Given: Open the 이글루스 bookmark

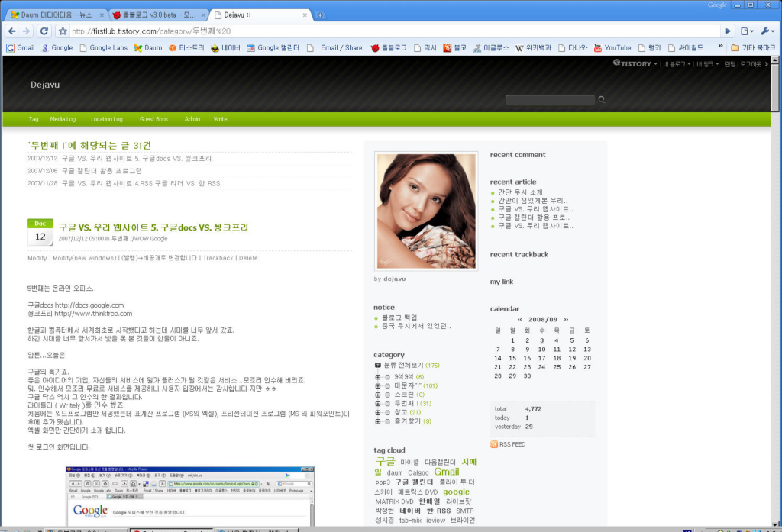Looking at the screenshot, I should 491,48.
